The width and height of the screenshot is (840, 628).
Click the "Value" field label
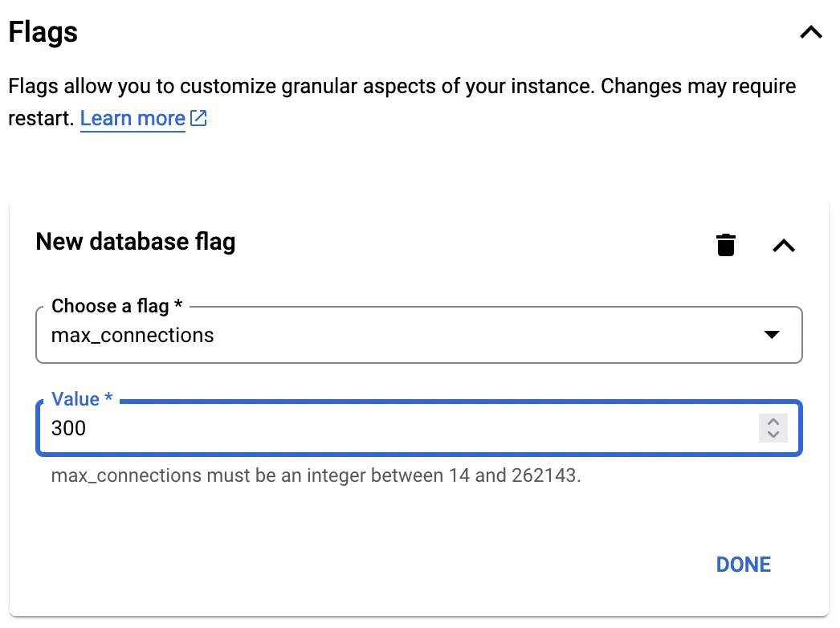tap(75, 399)
